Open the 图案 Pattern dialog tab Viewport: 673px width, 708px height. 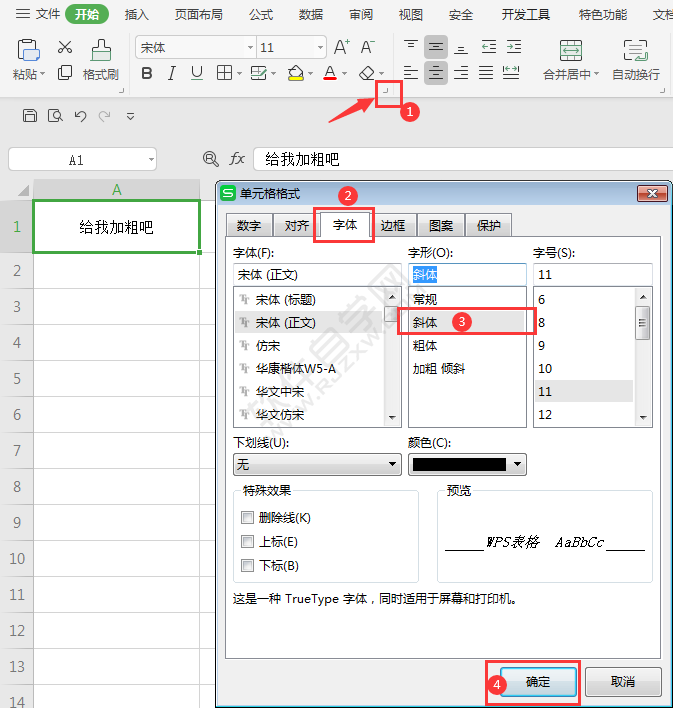pos(441,225)
